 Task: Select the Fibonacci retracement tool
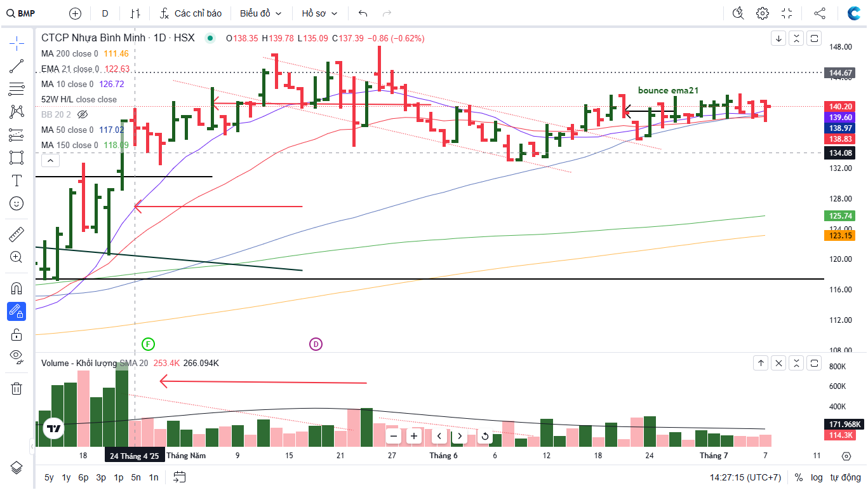(17, 89)
